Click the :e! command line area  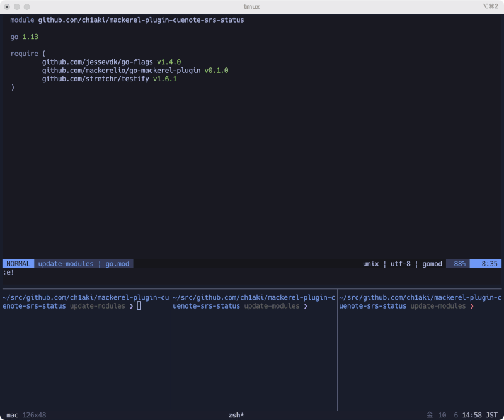[x=8, y=272]
